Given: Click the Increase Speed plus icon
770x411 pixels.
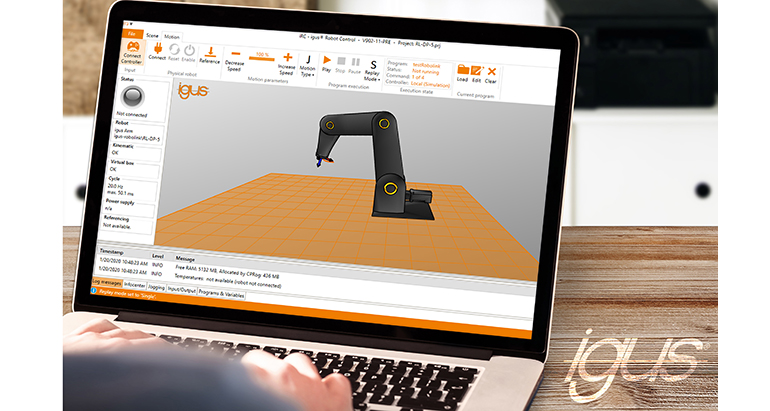Looking at the screenshot, I should pos(288,57).
